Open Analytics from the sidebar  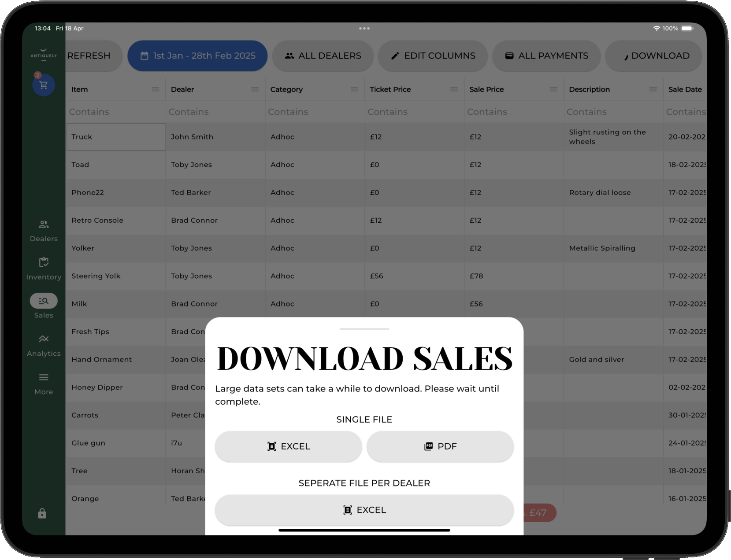tap(44, 346)
